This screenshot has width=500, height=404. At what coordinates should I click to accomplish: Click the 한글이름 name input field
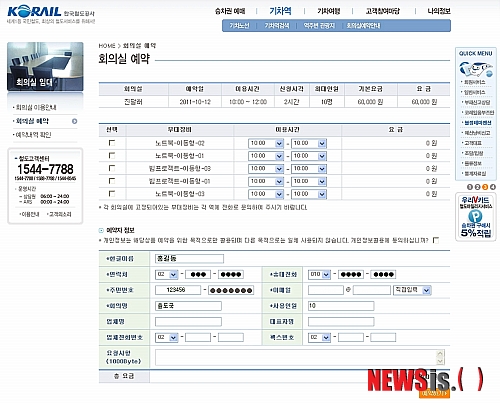tap(189, 259)
